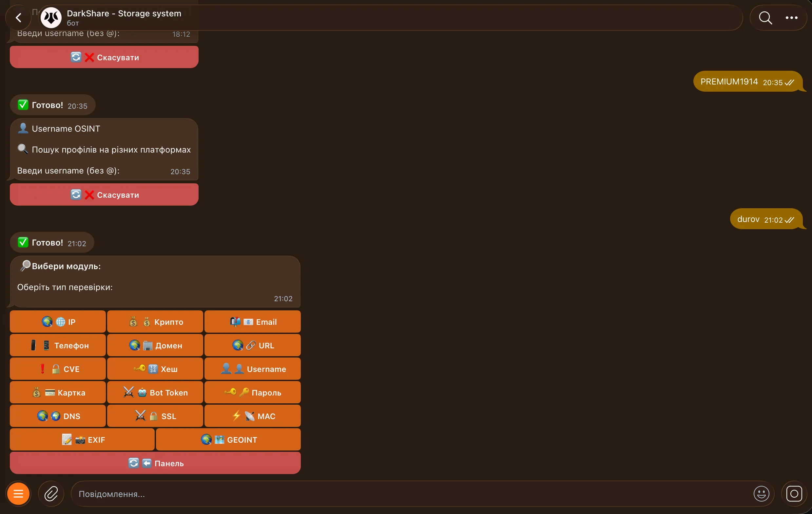Image resolution: width=812 pixels, height=514 pixels.
Task: Attach a file with the paperclip
Action: tap(51, 494)
